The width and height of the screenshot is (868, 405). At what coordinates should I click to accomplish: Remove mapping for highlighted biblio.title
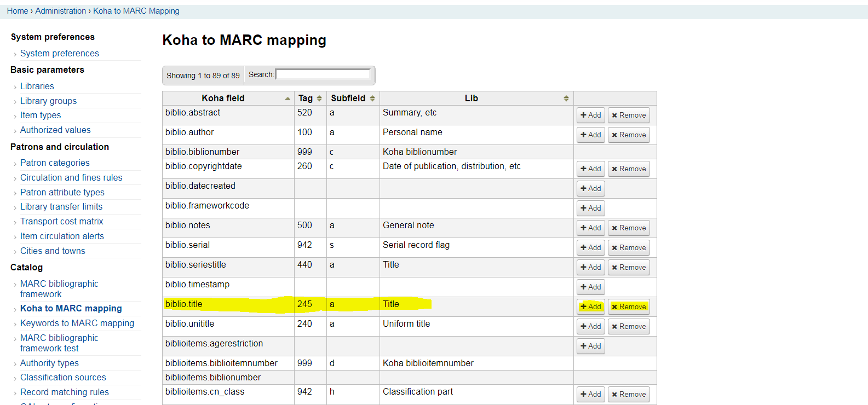tap(629, 306)
